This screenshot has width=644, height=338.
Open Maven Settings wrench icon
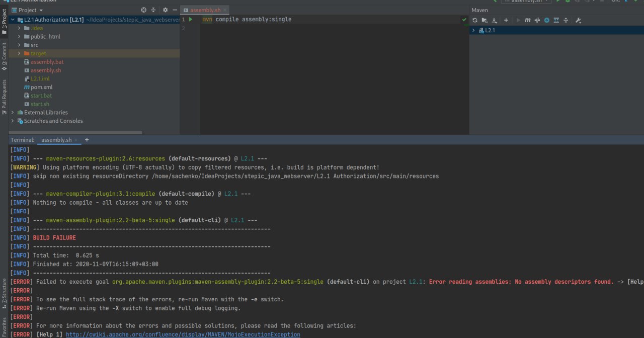coord(578,20)
